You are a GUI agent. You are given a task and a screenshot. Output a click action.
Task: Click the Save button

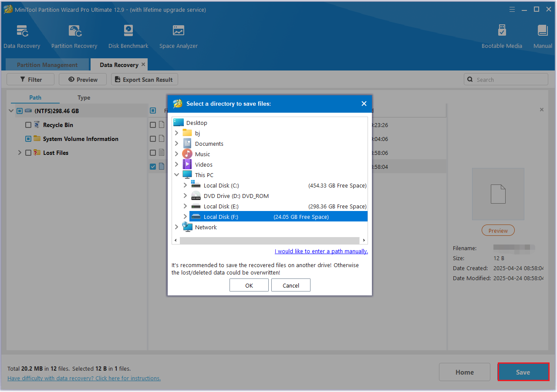click(523, 372)
